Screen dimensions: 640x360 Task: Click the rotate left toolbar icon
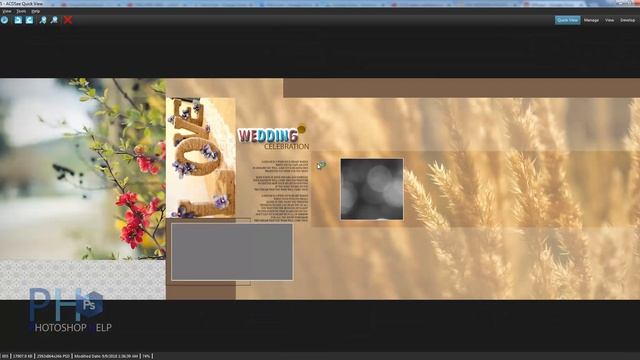click(x=18, y=20)
